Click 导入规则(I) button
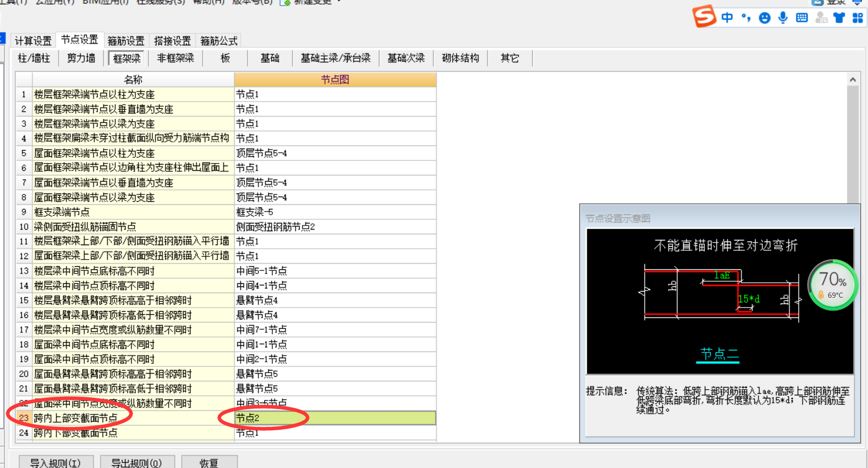 56,462
